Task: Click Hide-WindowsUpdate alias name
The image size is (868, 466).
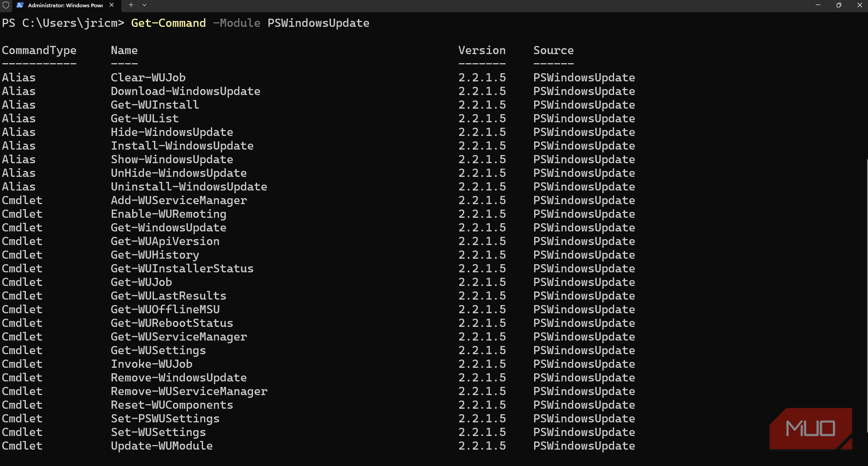Action: [x=172, y=132]
